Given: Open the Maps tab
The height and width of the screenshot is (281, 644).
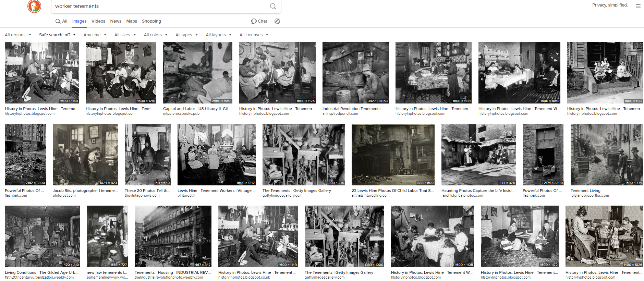Looking at the screenshot, I should [x=132, y=21].
